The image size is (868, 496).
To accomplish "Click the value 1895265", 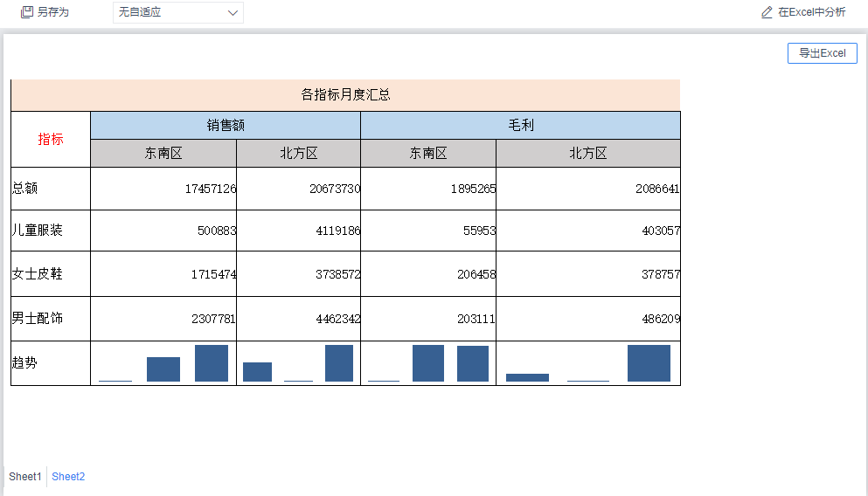I will pos(473,189).
